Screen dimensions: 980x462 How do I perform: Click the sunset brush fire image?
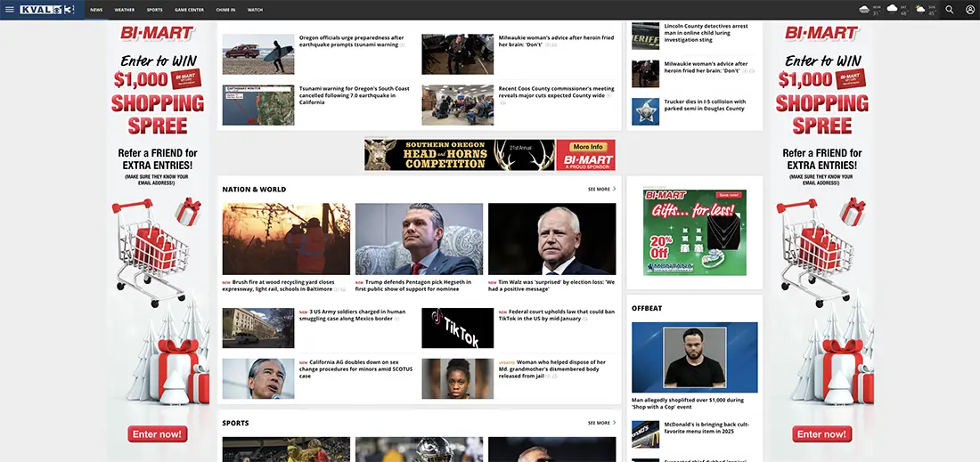(286, 239)
